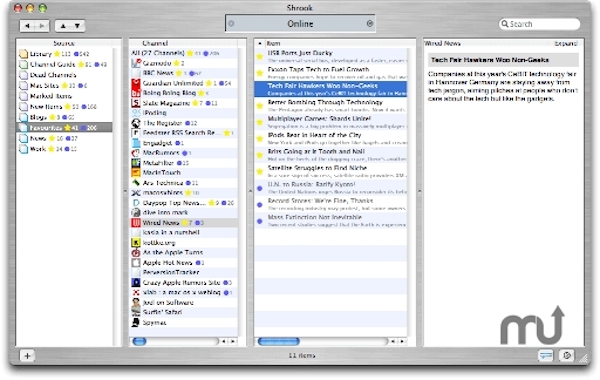Select the Spymac channel
Viewport: 600px width, 380px height.
(x=184, y=323)
